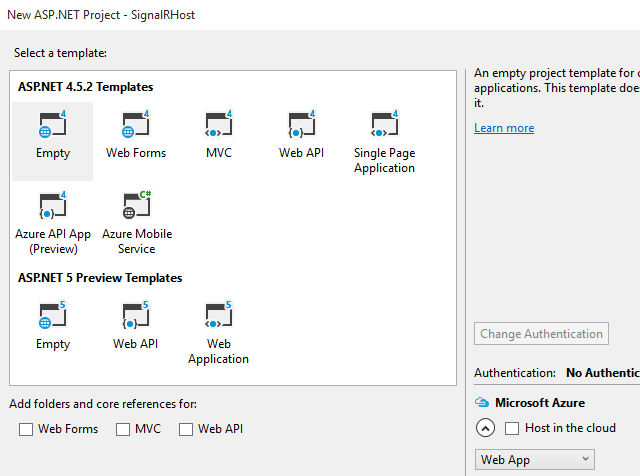Click the 'Microsoft Azure' section title
The height and width of the screenshot is (476, 640).
(x=540, y=403)
